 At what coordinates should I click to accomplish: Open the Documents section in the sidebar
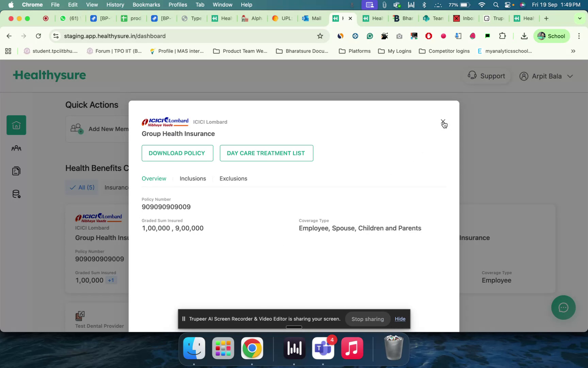tap(16, 171)
